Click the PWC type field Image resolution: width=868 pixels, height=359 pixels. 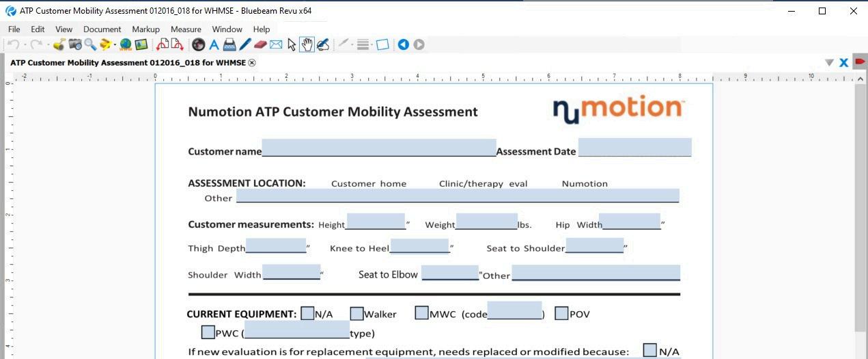tap(297, 330)
